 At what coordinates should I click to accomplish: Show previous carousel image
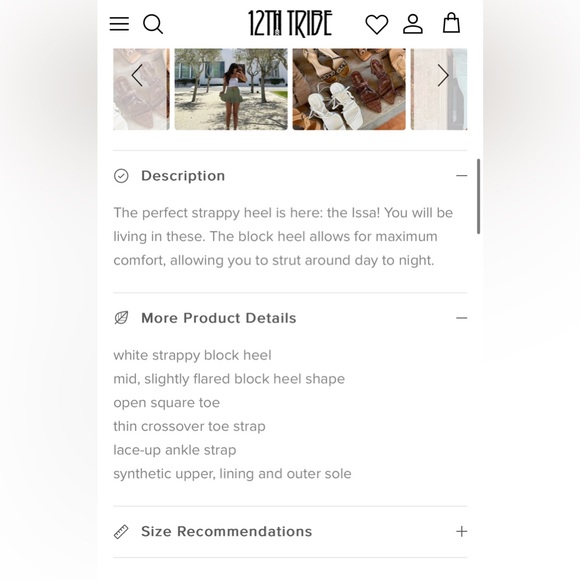point(137,75)
